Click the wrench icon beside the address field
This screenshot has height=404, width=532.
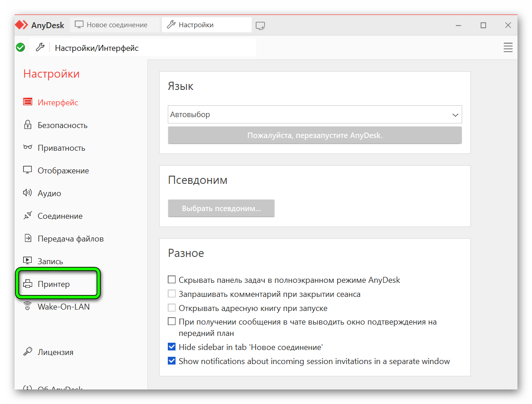[x=40, y=47]
